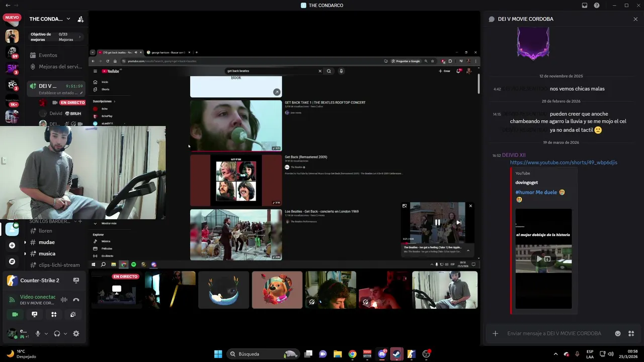This screenshot has width=644, height=362.
Task: Open Discover servers compass icon
Action: coord(12,261)
